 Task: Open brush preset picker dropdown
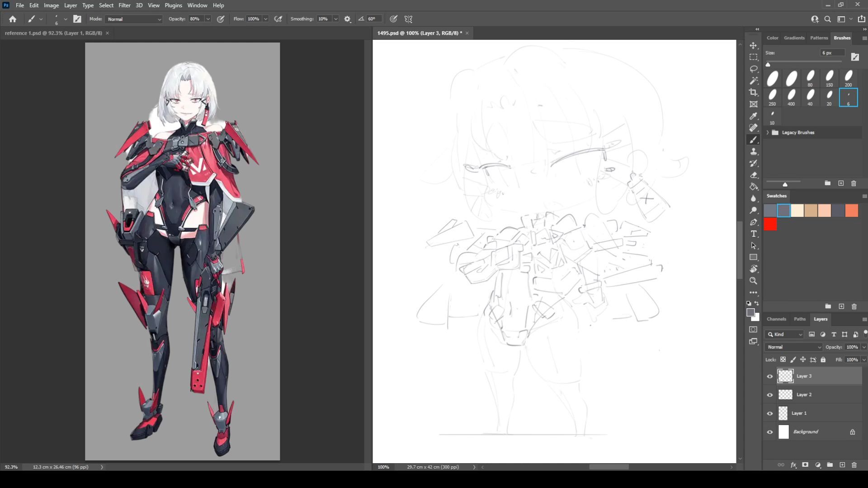[x=66, y=19]
